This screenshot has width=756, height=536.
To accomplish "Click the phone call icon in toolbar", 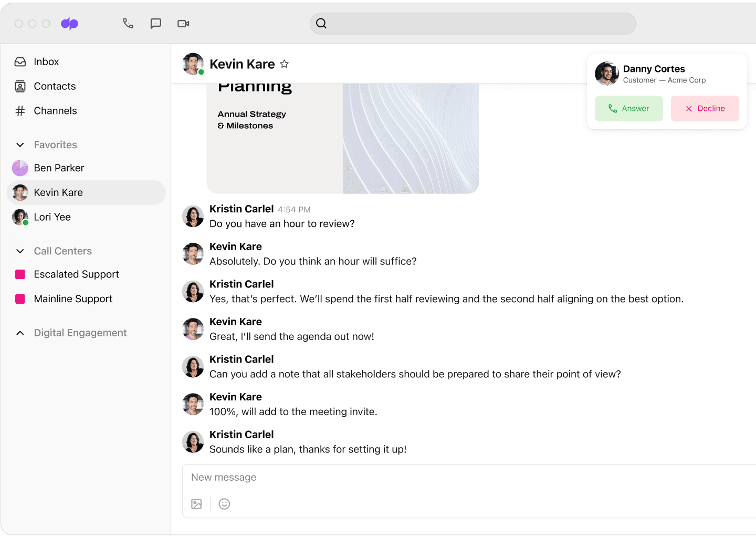I will (x=128, y=24).
